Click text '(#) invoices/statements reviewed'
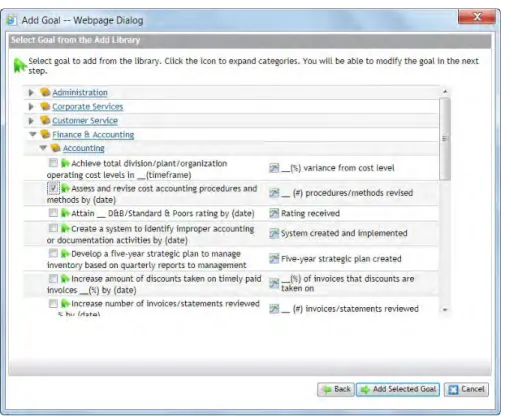This screenshot has height=416, width=509. pos(355,309)
